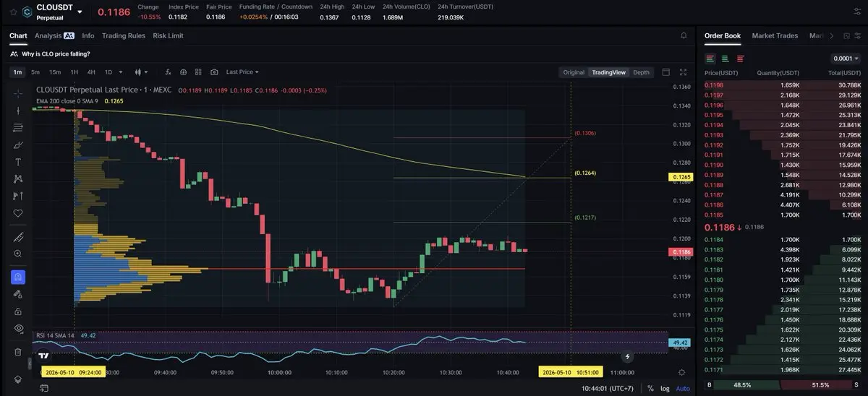Favorite CLOUSDT with the star icon
Viewport: 868px width, 396px height.
coord(14,12)
